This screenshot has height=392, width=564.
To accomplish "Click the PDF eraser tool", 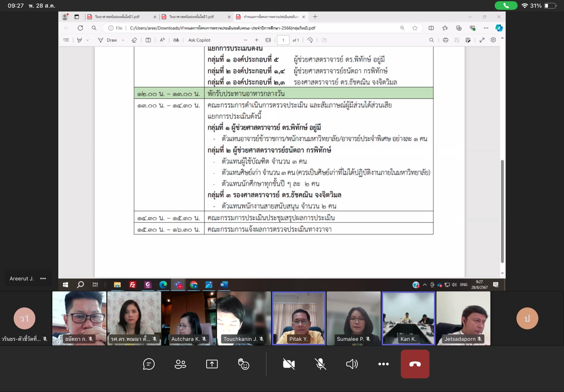I will pyautogui.click(x=134, y=40).
